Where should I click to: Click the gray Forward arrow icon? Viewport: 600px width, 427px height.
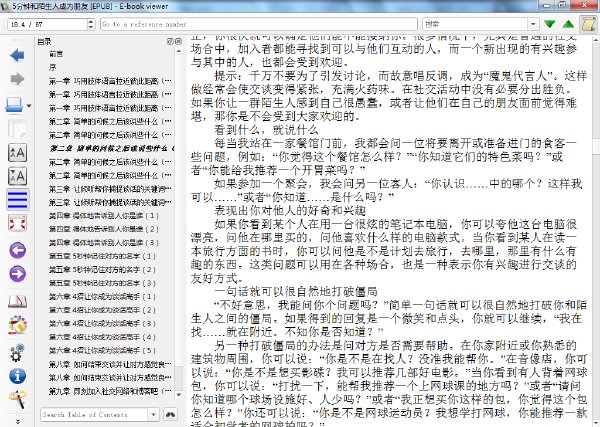(x=17, y=79)
